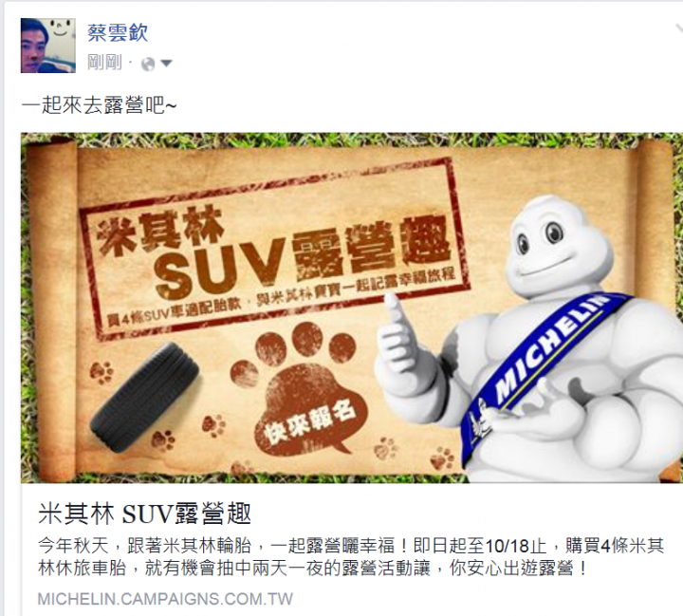Click the banner subtitle about buying 4 SUV tires

tap(282, 300)
